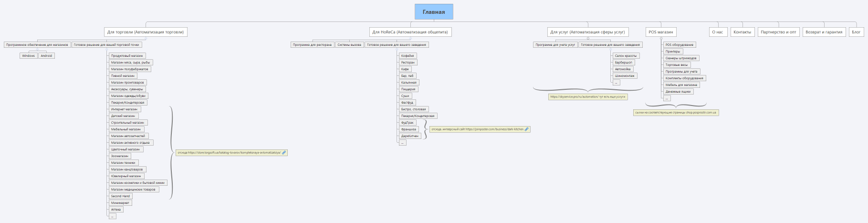Click the Барбершоп node
The height and width of the screenshot is (223, 868).
coord(623,63)
